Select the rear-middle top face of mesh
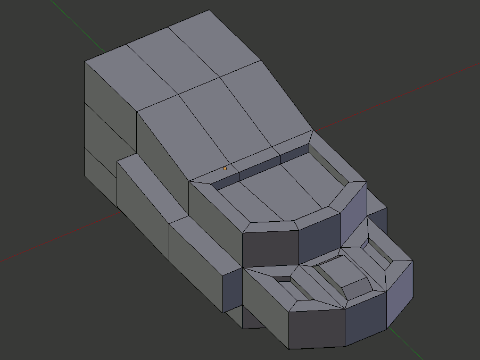 [x=173, y=60]
